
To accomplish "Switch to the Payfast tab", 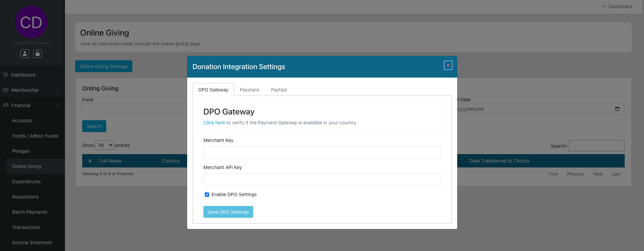I will (279, 90).
